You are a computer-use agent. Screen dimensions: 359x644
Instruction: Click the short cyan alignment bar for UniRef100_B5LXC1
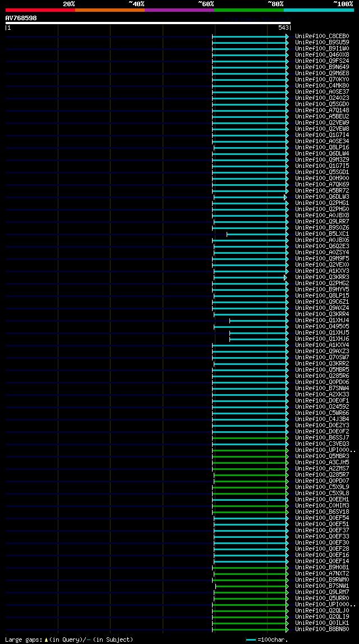257,234
